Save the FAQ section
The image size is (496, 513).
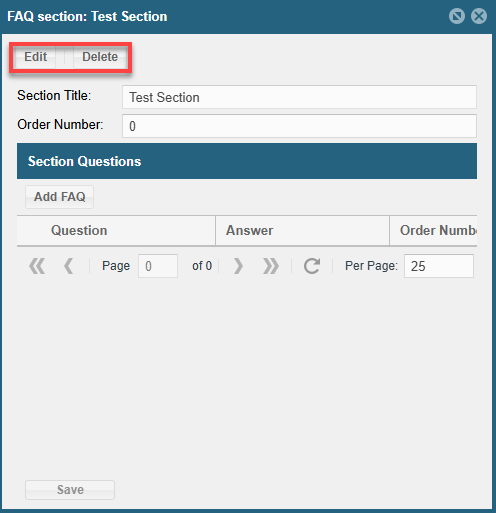70,490
